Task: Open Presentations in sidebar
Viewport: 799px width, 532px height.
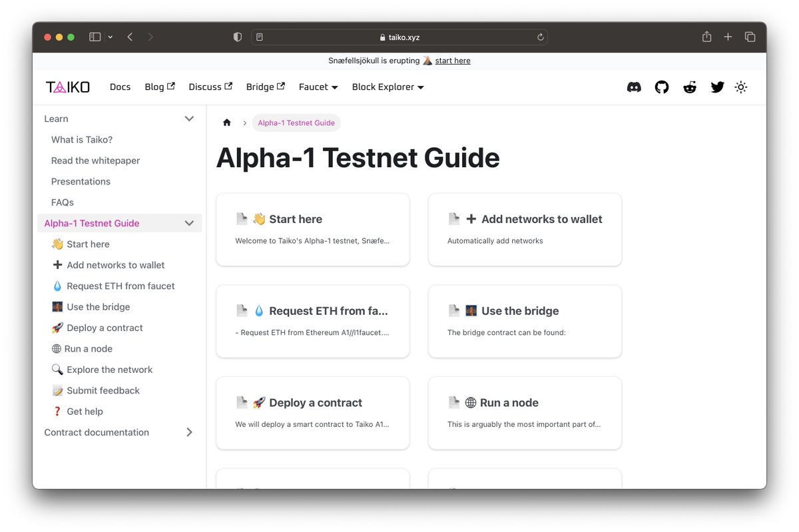Action: 81,182
